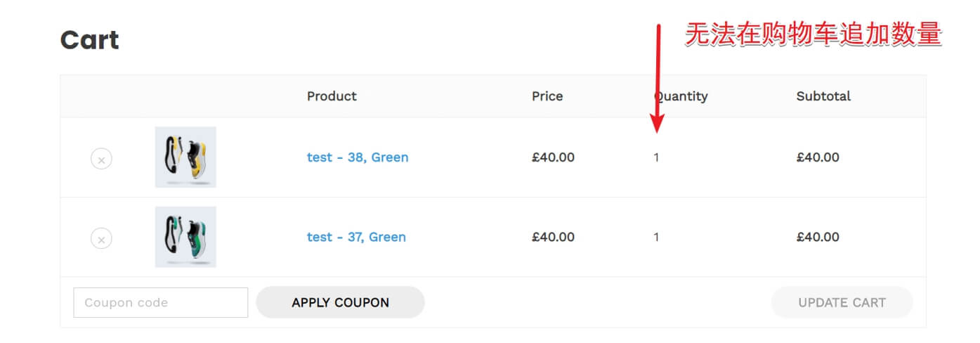Click the subtotal of test - 38, Green
980x343 pixels.
click(818, 157)
